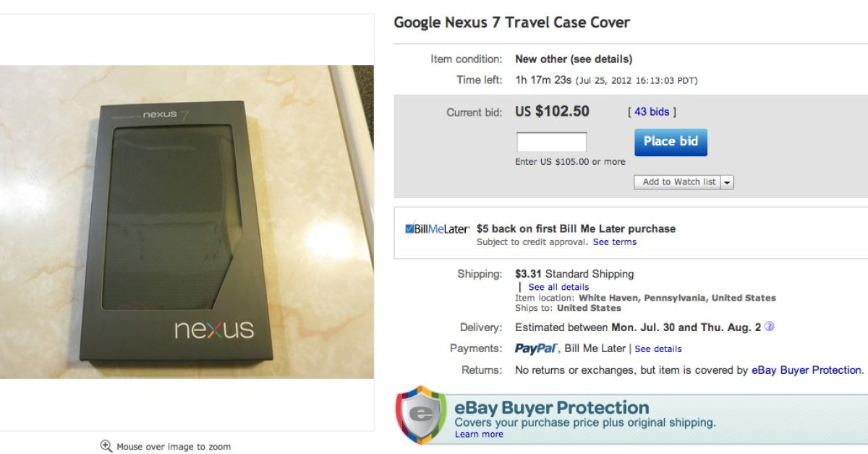Click the Nexus case product photo
This screenshot has width=868, height=454.
187,221
